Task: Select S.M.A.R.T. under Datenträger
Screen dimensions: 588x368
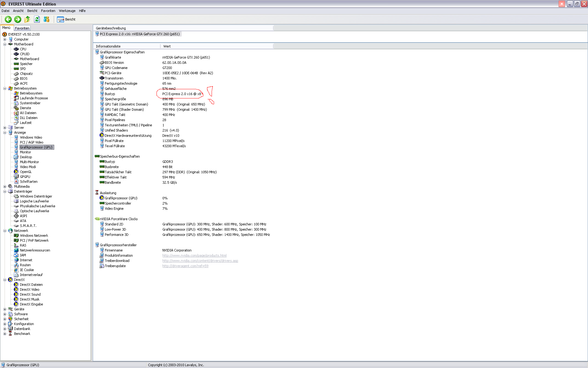Action: (x=28, y=226)
